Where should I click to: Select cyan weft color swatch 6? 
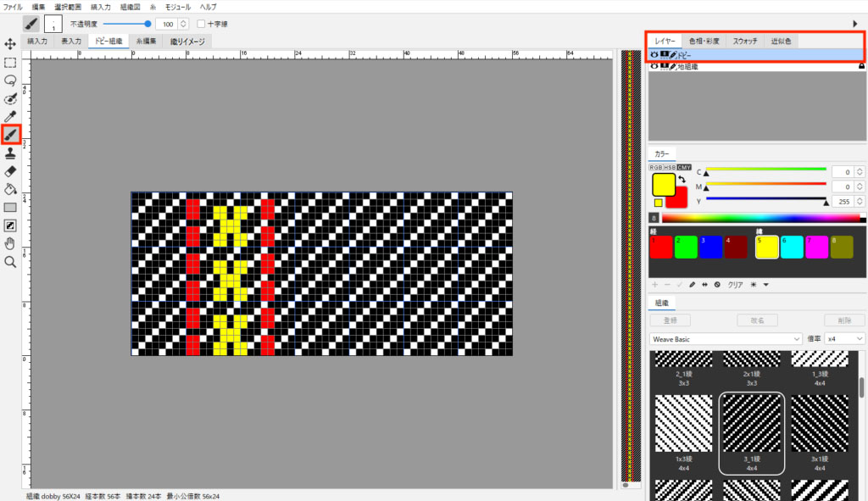(x=793, y=248)
